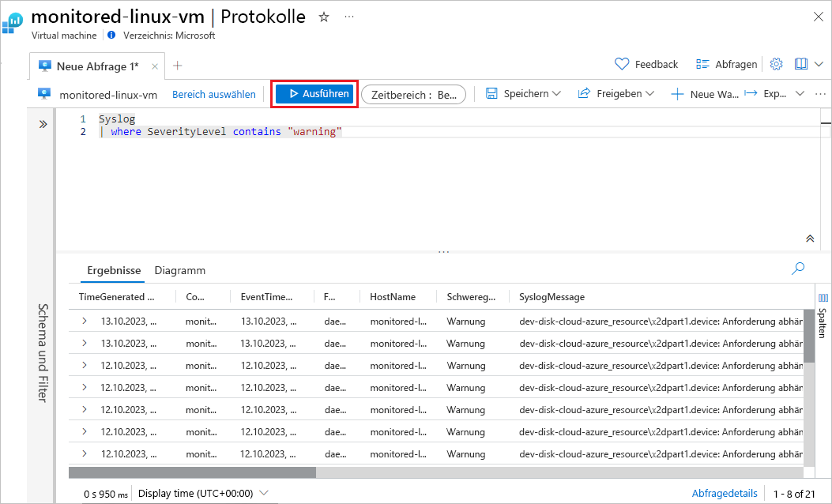The height and width of the screenshot is (504, 832).
Task: Click the Feedback heart icon
Action: pyautogui.click(x=621, y=64)
